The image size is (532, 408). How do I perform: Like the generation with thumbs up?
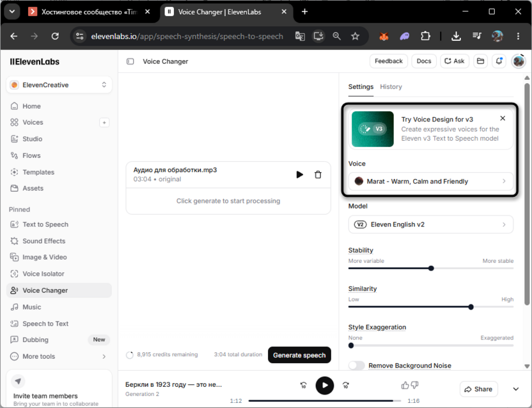click(x=405, y=385)
